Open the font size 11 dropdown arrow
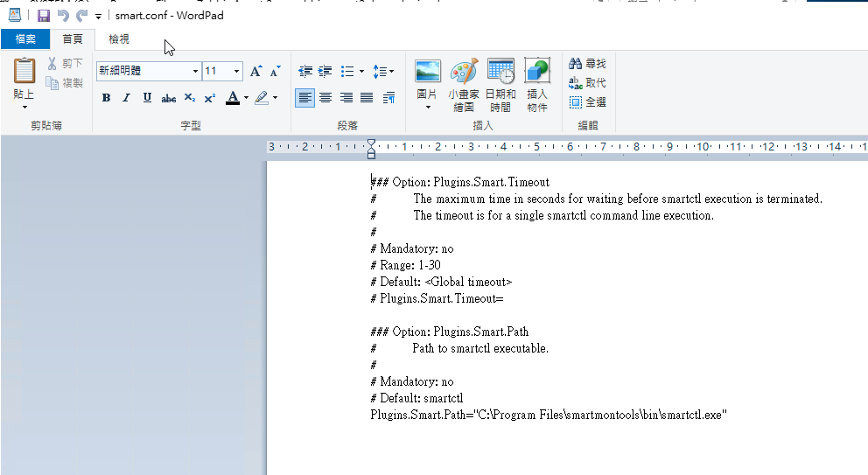This screenshot has width=868, height=475. coord(236,71)
